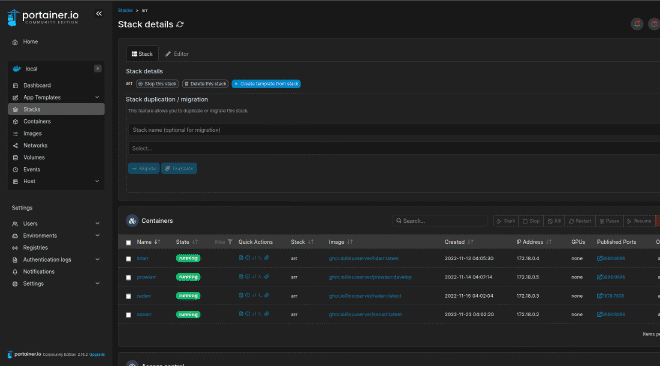This screenshot has width=660, height=366.
Task: Expand the Settings submenu chevron
Action: coord(97,284)
